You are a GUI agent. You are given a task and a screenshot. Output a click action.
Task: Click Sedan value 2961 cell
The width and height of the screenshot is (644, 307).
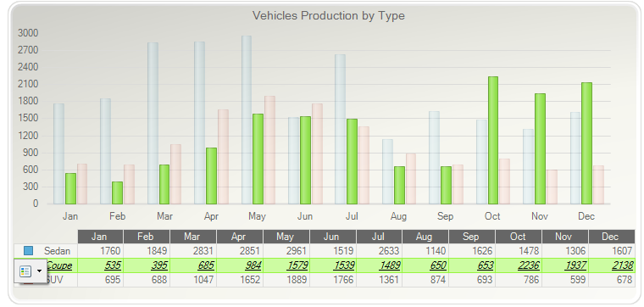click(286, 251)
